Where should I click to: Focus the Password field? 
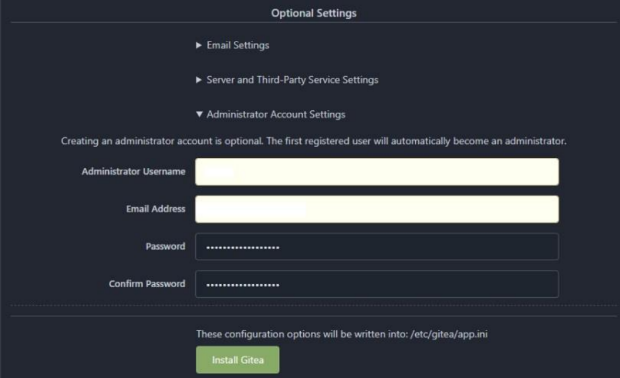pyautogui.click(x=377, y=247)
